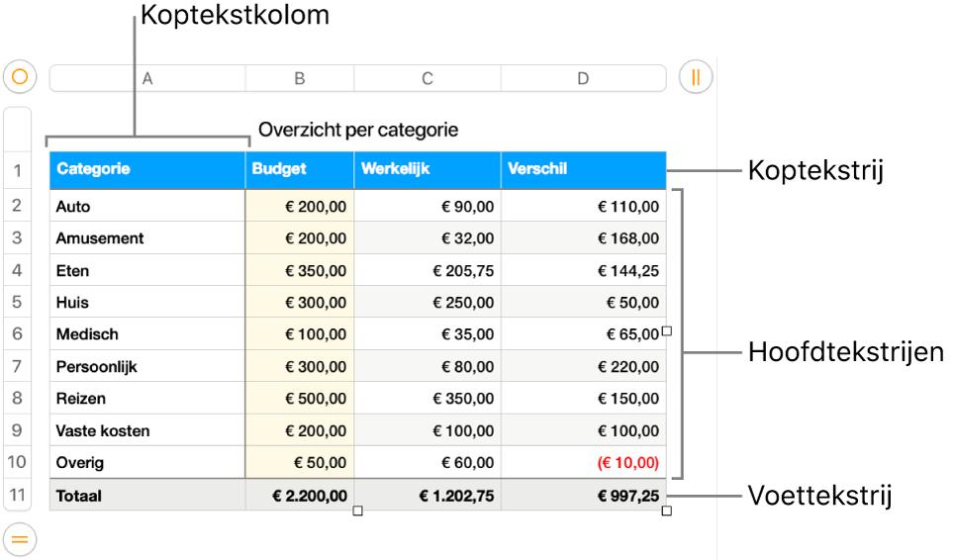The height and width of the screenshot is (560, 954).
Task: Click the Categorie header cell
Action: 147,169
